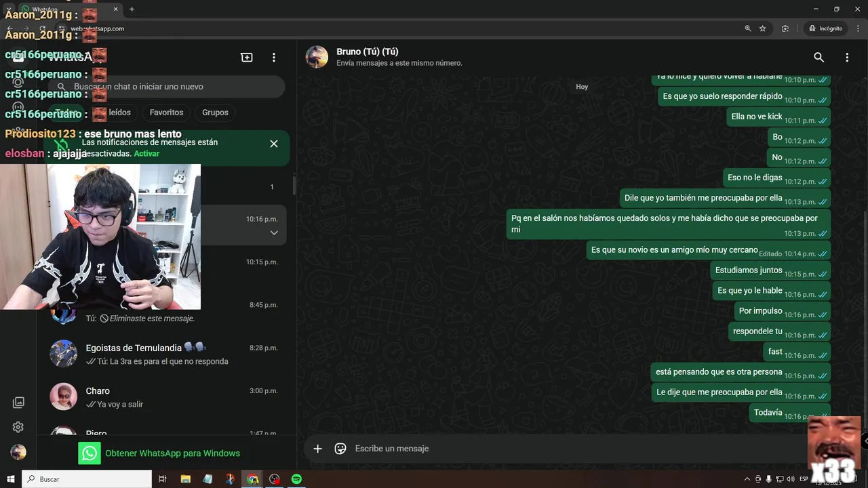This screenshot has width=868, height=488.
Task: Open OBS from the taskbar
Action: pos(275,479)
